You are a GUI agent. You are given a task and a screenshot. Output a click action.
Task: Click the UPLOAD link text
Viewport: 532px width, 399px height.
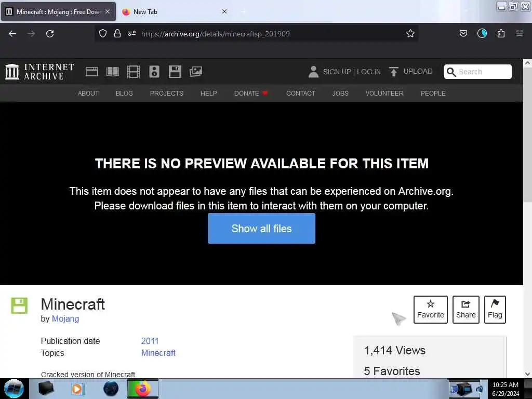point(418,71)
